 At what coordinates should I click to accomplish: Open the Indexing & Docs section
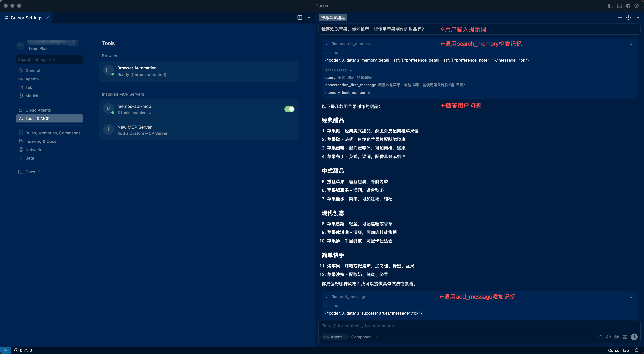(41, 141)
